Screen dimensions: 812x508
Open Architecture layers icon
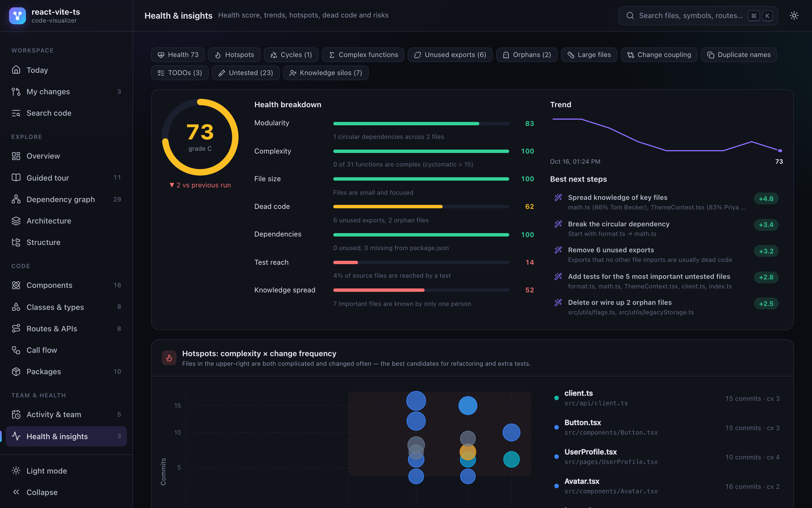(16, 221)
